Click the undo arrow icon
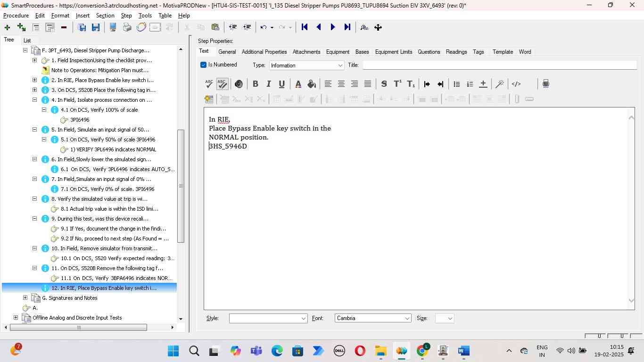644x362 pixels. [264, 27]
